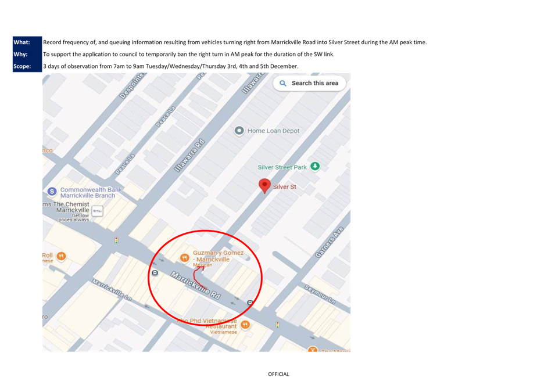
Task: Click the 'Get low prices always' ad text
Action: (74, 218)
